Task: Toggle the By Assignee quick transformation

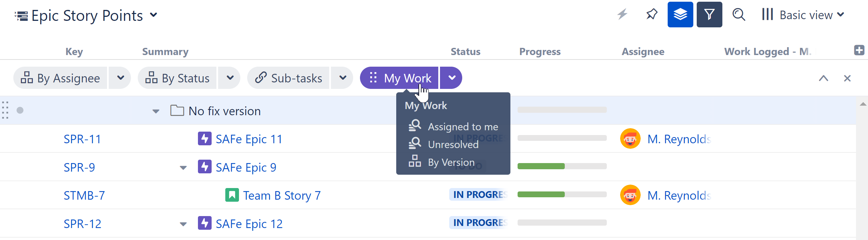Action: pos(61,78)
